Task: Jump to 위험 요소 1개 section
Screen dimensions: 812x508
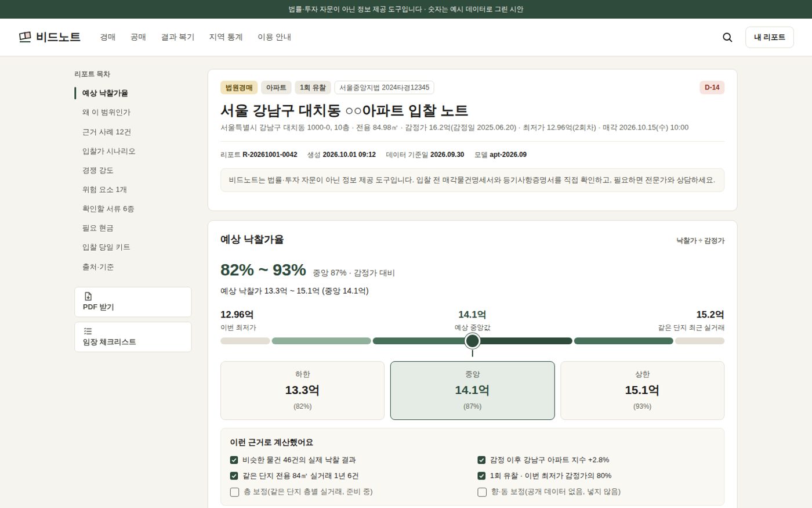Action: 104,189
